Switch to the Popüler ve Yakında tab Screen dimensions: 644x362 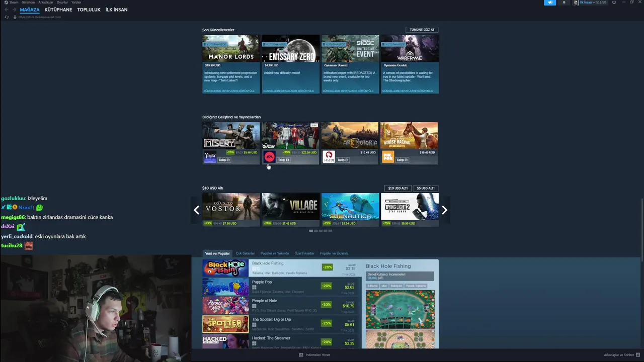275,253
